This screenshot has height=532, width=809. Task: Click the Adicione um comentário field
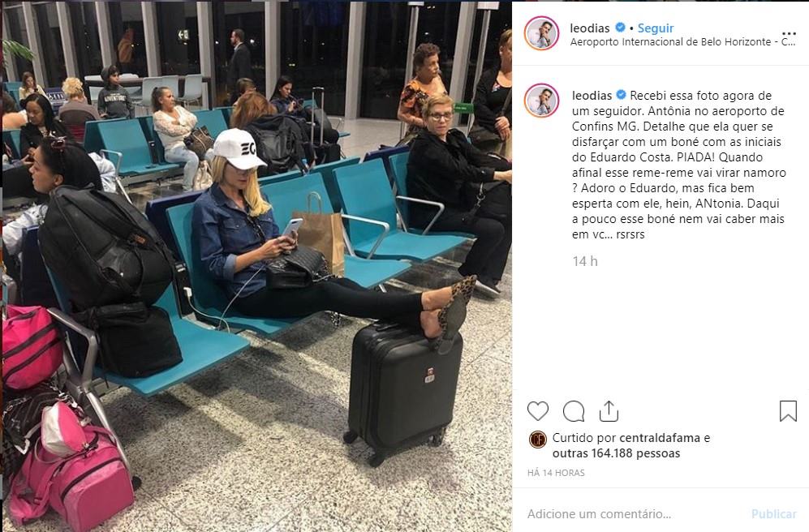coord(635,514)
